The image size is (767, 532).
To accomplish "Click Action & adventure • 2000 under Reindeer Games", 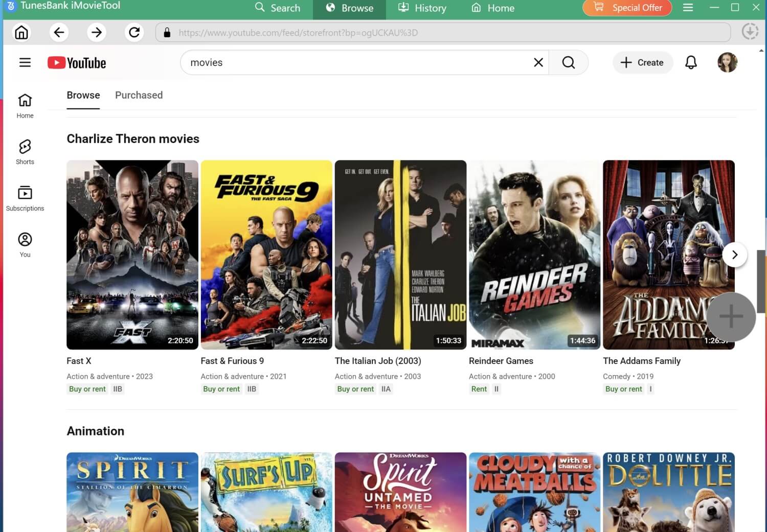I will coord(512,376).
